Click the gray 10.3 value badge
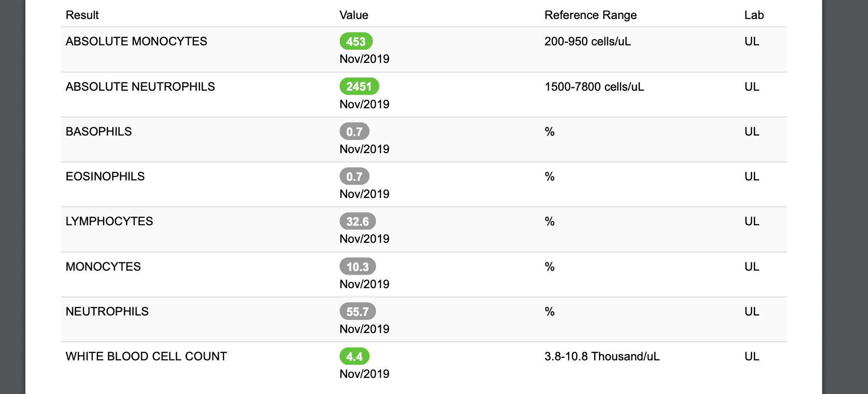The width and height of the screenshot is (868, 394). tap(358, 266)
